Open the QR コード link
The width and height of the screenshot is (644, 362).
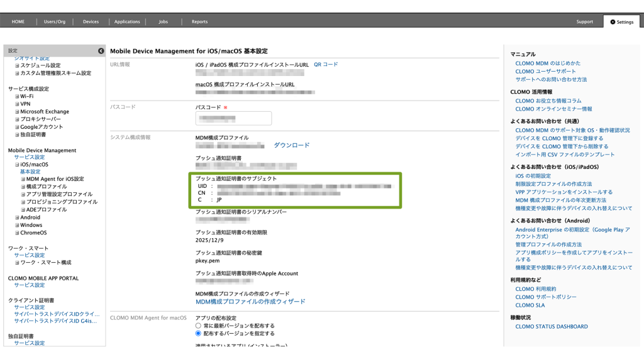[x=326, y=65]
